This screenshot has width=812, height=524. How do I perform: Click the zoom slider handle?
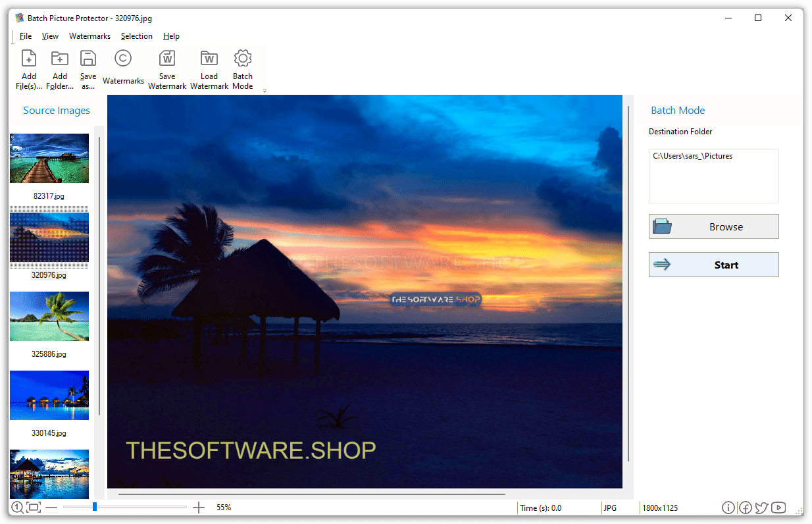[95, 507]
